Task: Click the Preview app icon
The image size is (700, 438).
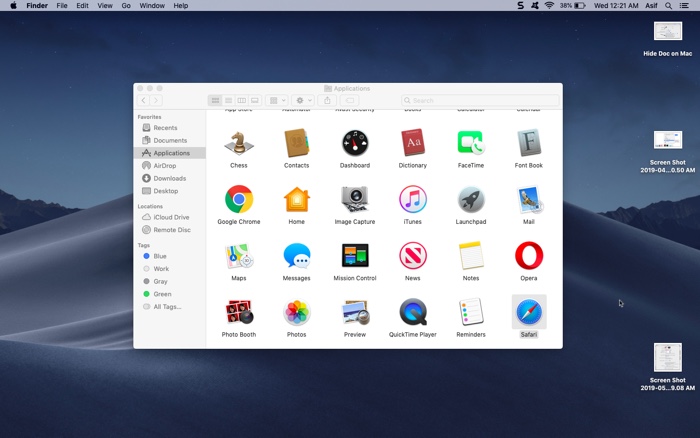Action: click(355, 312)
